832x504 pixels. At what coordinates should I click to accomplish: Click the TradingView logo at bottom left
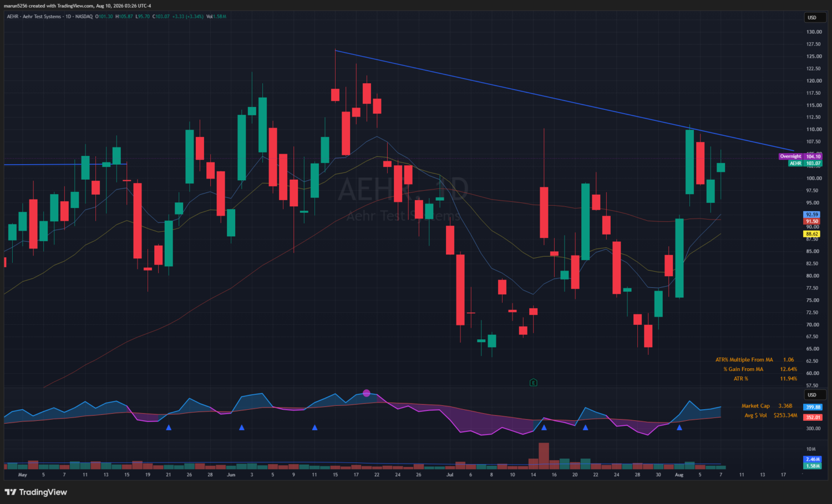pyautogui.click(x=35, y=492)
